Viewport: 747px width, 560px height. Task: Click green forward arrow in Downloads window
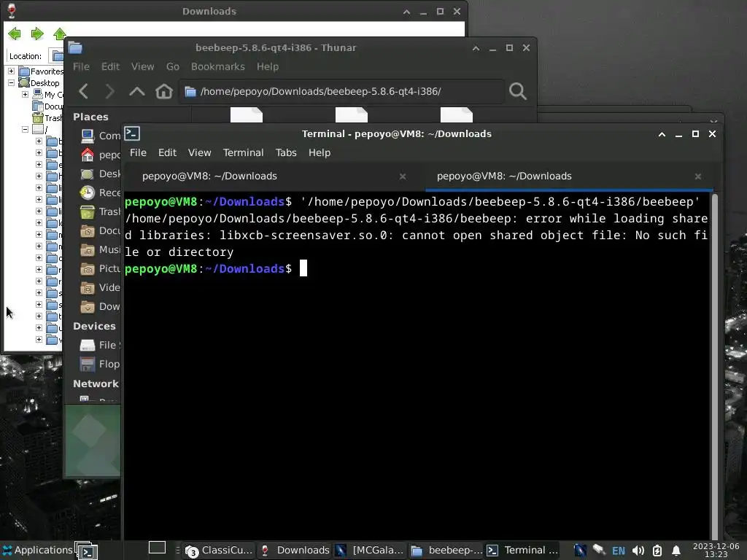[x=37, y=34]
